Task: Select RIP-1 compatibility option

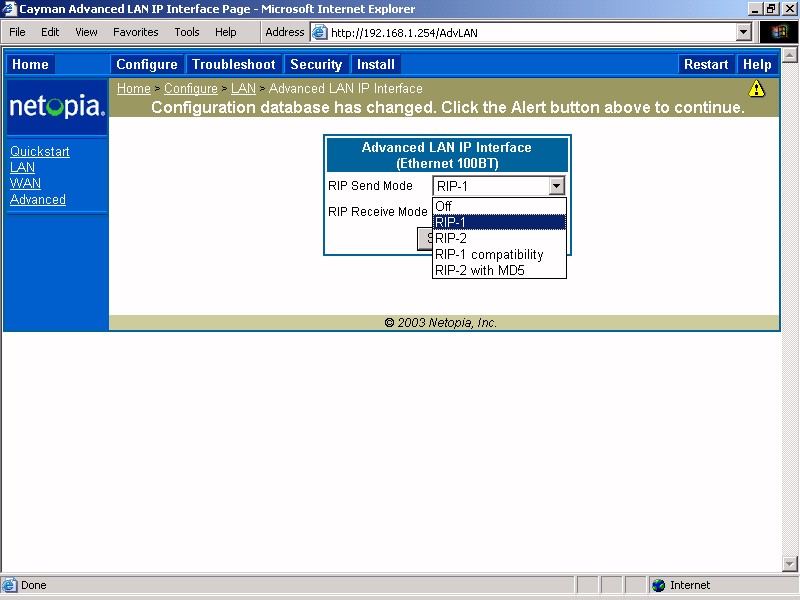Action: (x=499, y=254)
